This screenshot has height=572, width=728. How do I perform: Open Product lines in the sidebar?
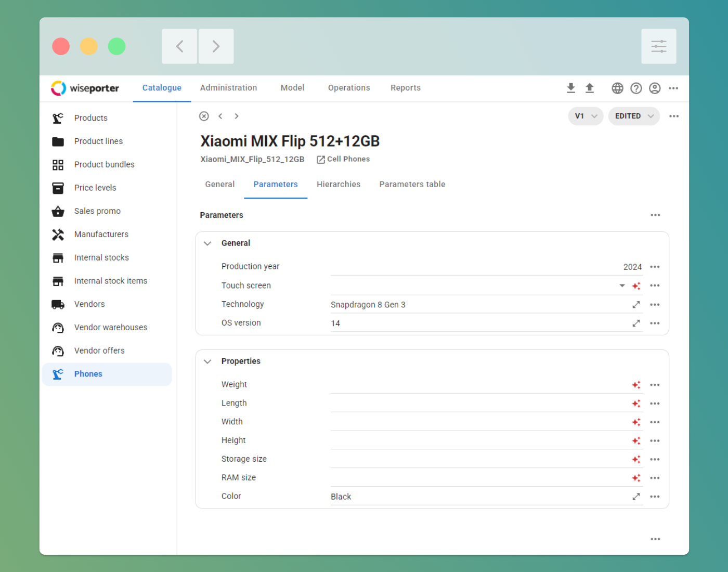pos(107,141)
